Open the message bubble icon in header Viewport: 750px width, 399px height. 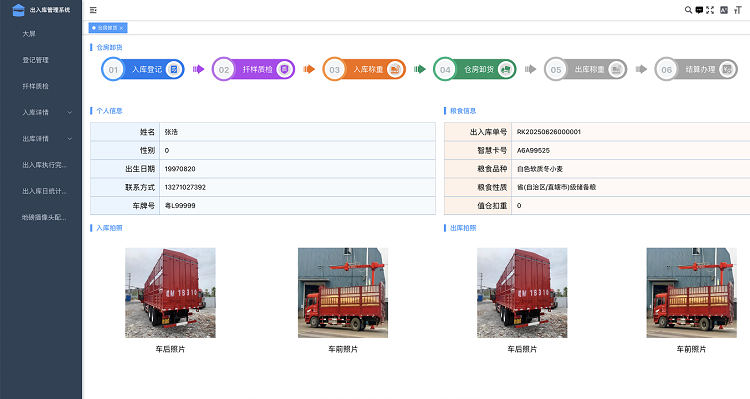point(699,10)
